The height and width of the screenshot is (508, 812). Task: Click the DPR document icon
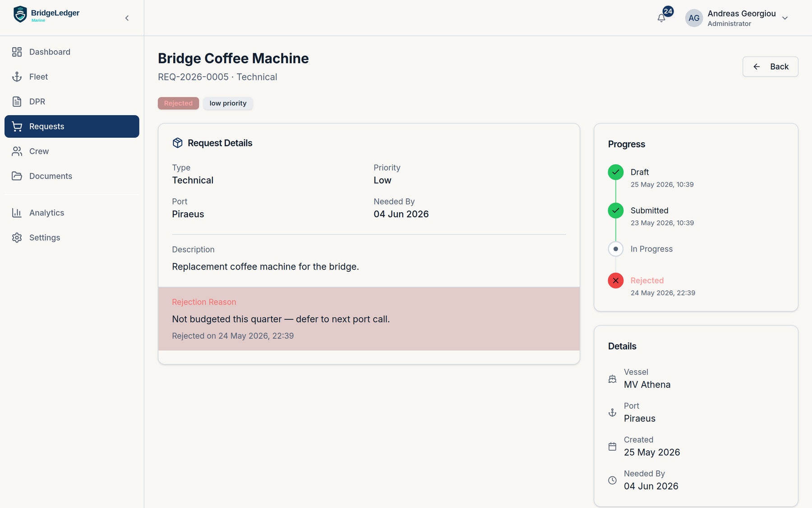click(x=17, y=102)
